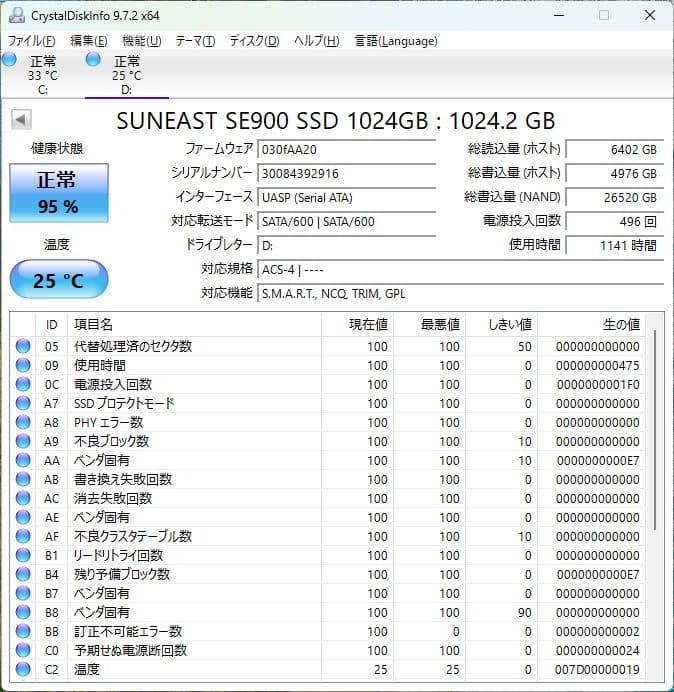Select the D: 25 °C disk tab

point(127,75)
